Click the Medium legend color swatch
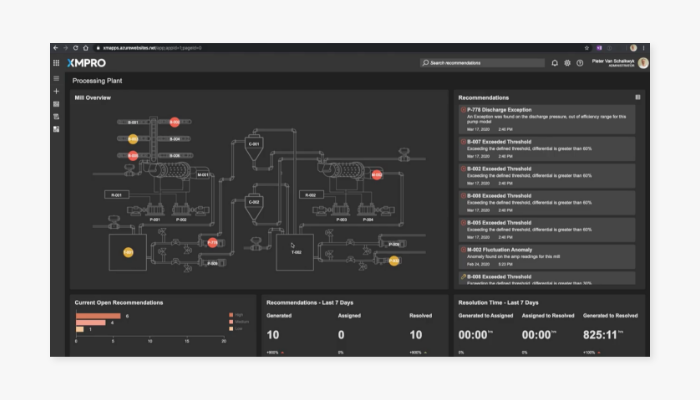The image size is (700, 400). point(231,321)
